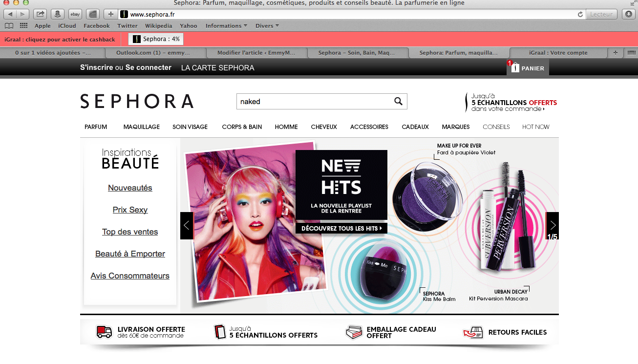Open the CADEAUX menu

point(415,127)
